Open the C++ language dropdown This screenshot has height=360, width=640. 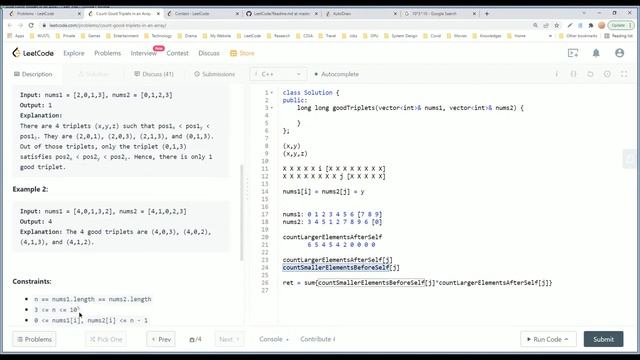278,74
